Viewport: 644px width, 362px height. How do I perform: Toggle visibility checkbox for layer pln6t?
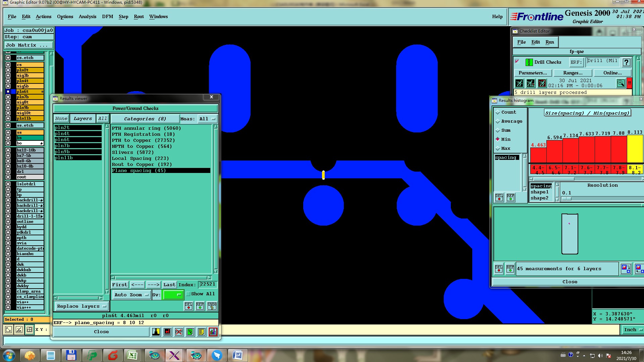pos(8,92)
